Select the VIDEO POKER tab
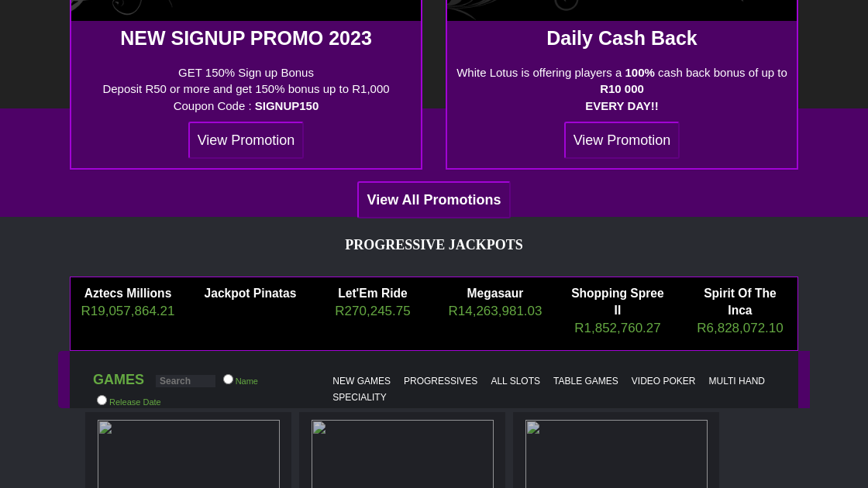The height and width of the screenshot is (488, 868). tap(663, 381)
